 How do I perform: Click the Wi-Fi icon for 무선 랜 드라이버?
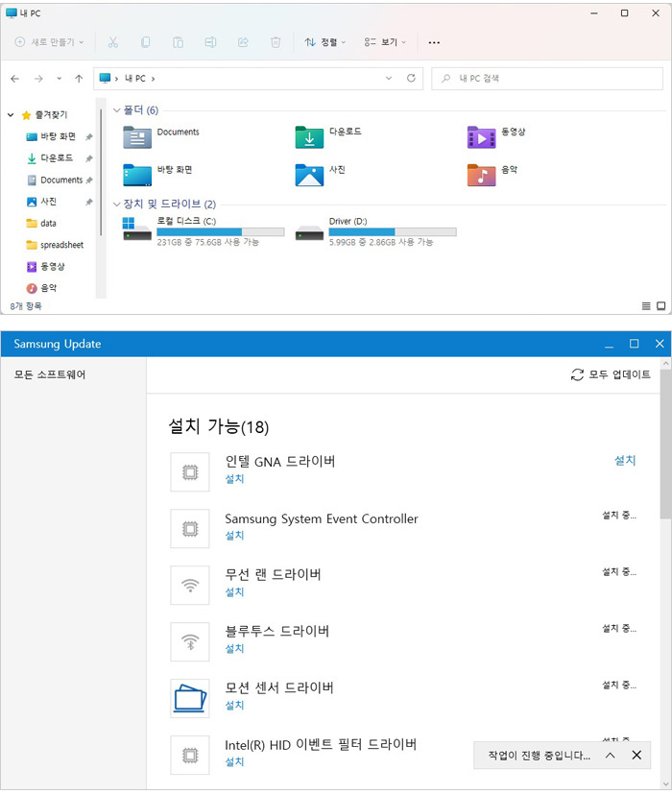[x=190, y=586]
